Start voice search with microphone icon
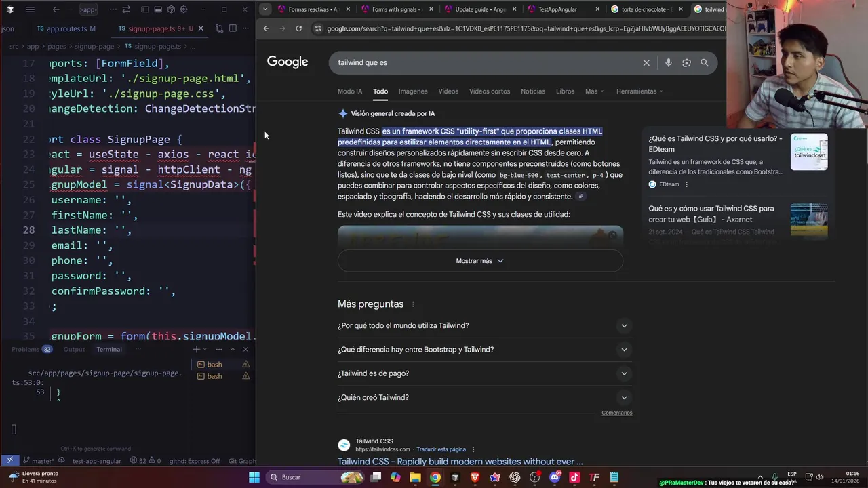868x488 pixels. (668, 62)
